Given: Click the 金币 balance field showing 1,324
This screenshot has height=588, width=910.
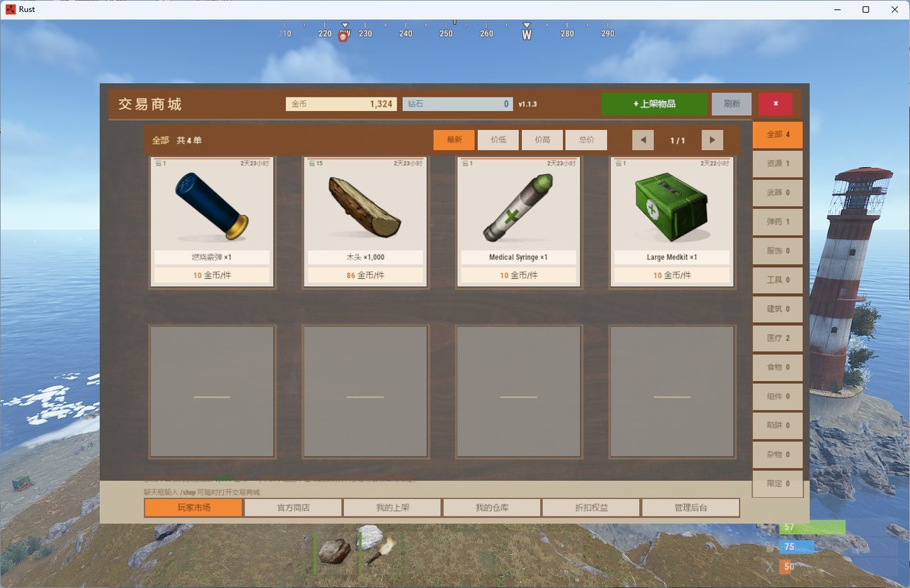Looking at the screenshot, I should 341,104.
